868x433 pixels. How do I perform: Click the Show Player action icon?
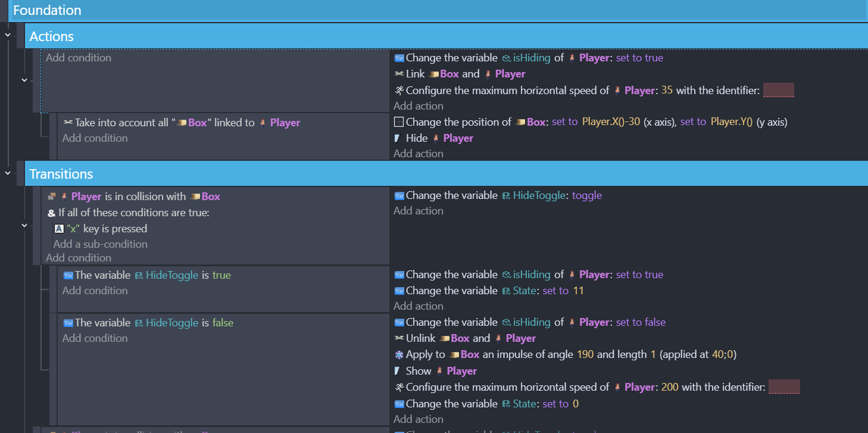pyautogui.click(x=398, y=371)
